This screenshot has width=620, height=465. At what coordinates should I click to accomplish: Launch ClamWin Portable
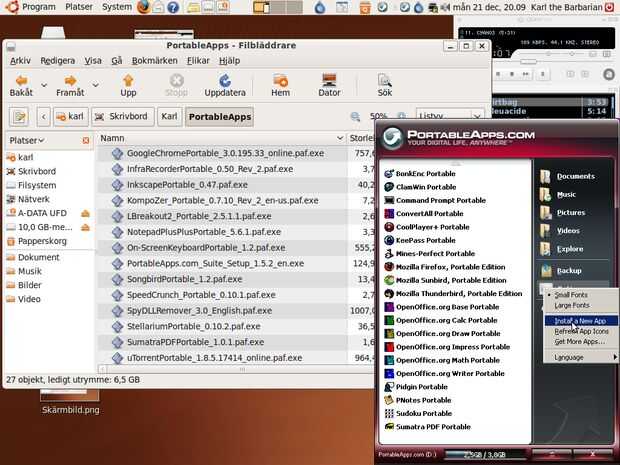click(420, 187)
